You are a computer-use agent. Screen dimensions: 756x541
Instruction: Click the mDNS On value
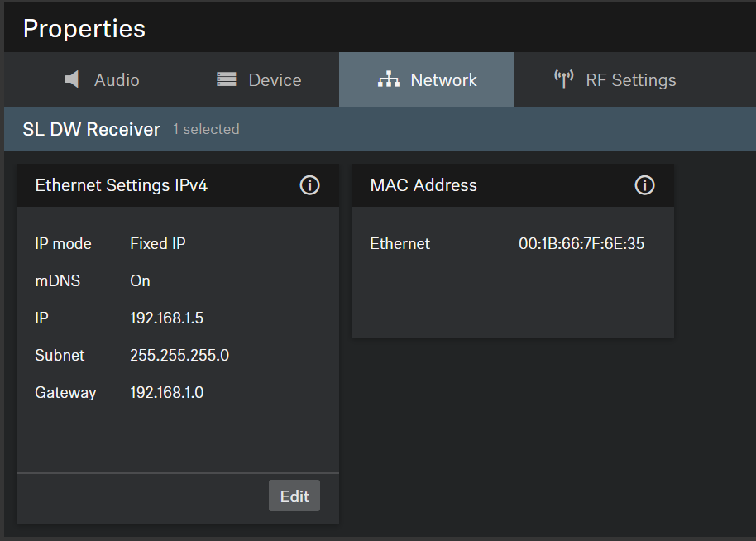[140, 281]
